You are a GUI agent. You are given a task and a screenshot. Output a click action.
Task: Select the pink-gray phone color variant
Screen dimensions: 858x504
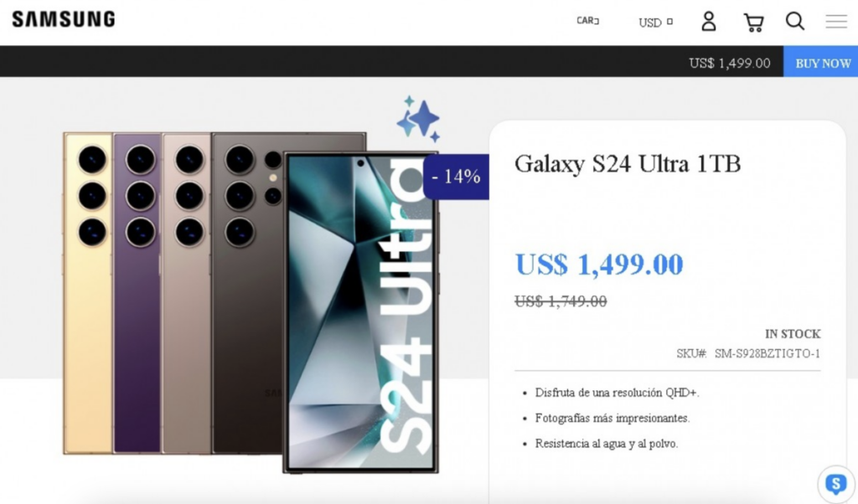pyautogui.click(x=187, y=292)
